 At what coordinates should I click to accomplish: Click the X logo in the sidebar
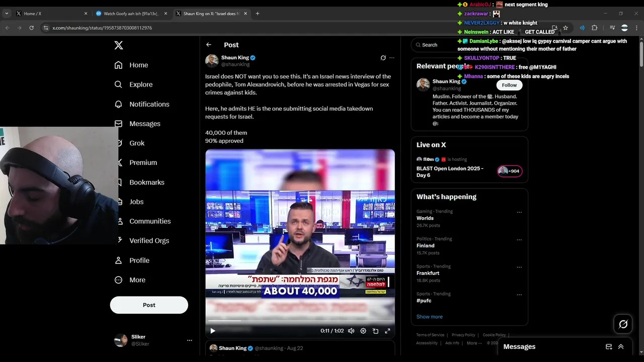pos(119,45)
